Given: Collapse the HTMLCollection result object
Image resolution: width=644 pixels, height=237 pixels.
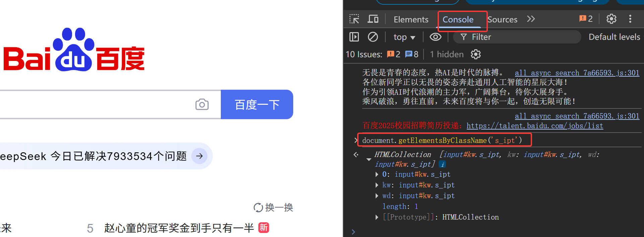Looking at the screenshot, I should [369, 159].
